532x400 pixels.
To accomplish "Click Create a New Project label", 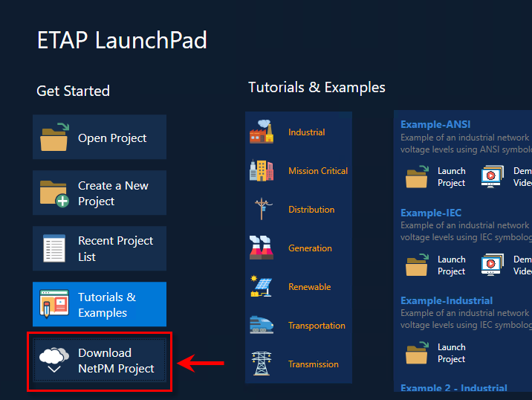I will coord(113,193).
